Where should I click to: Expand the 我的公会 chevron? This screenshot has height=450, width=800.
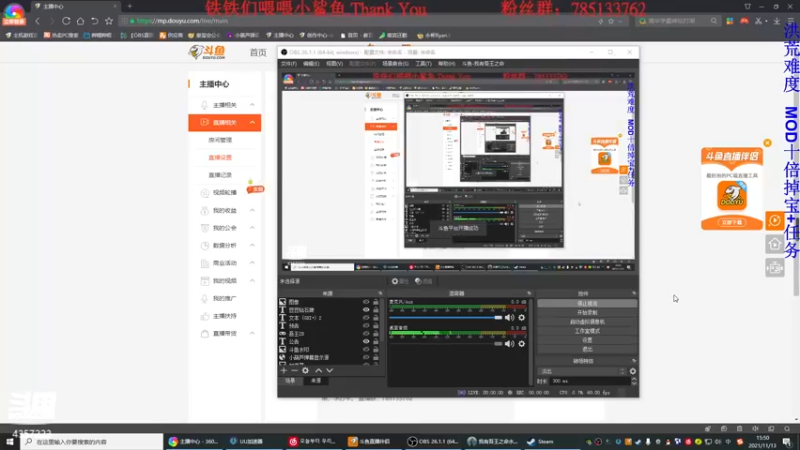point(252,228)
